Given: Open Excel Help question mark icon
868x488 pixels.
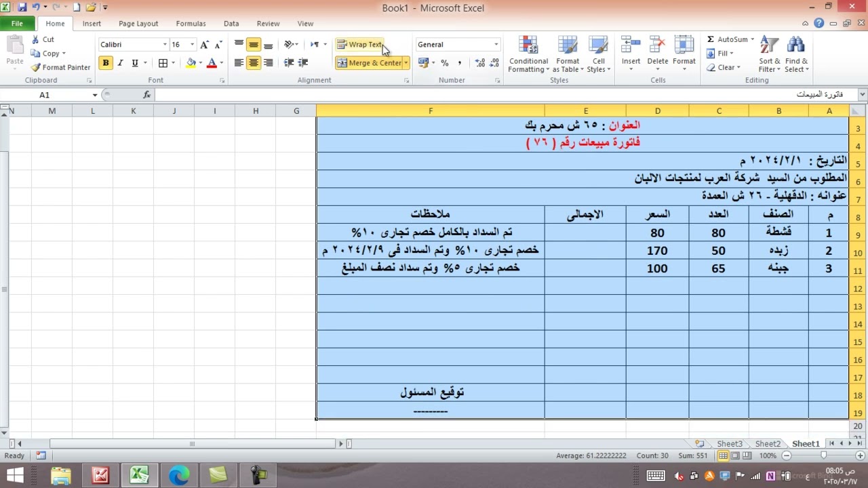Looking at the screenshot, I should point(819,24).
